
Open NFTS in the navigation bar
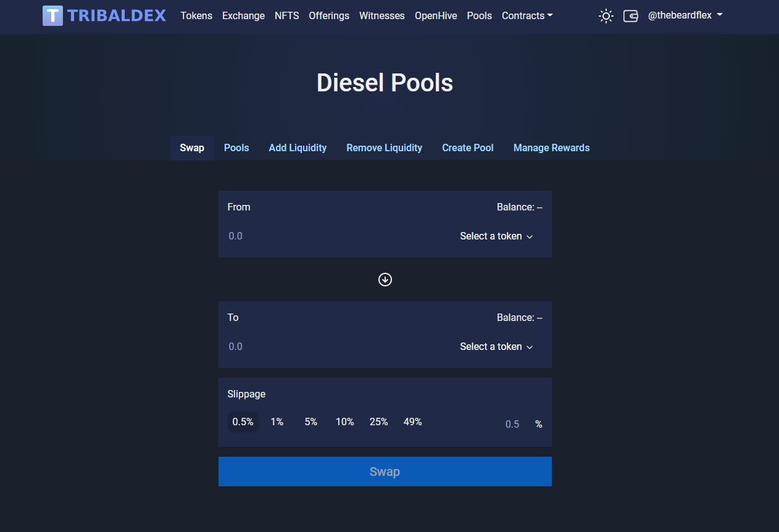pos(287,16)
